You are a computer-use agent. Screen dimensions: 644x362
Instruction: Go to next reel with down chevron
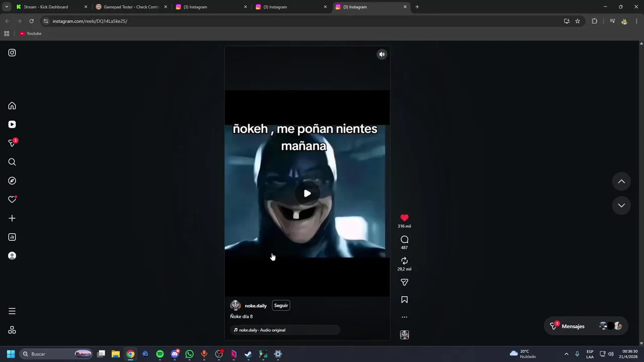(x=621, y=205)
